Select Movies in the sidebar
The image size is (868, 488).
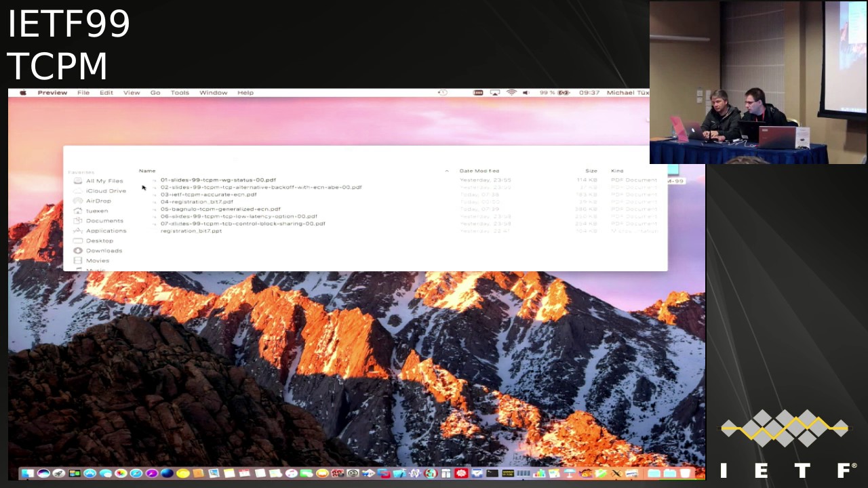tap(97, 260)
